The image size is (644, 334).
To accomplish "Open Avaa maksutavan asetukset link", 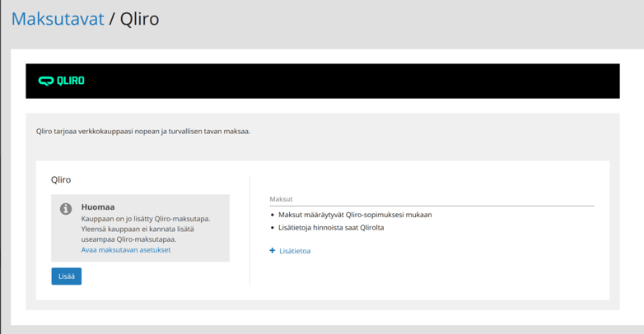I will click(126, 249).
